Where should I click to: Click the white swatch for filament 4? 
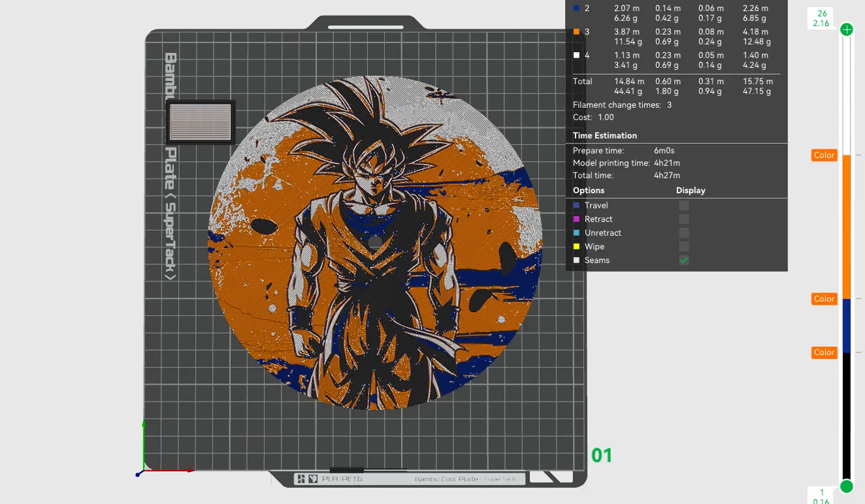coord(576,55)
